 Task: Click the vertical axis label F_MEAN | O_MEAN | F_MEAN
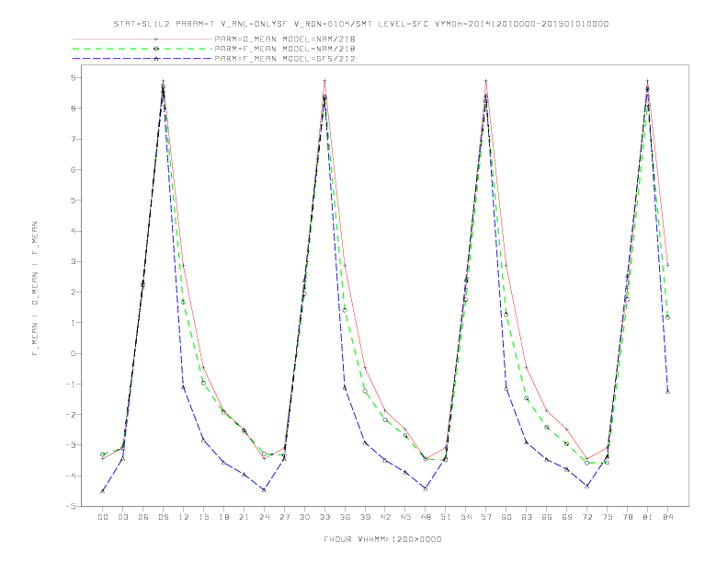(x=35, y=289)
